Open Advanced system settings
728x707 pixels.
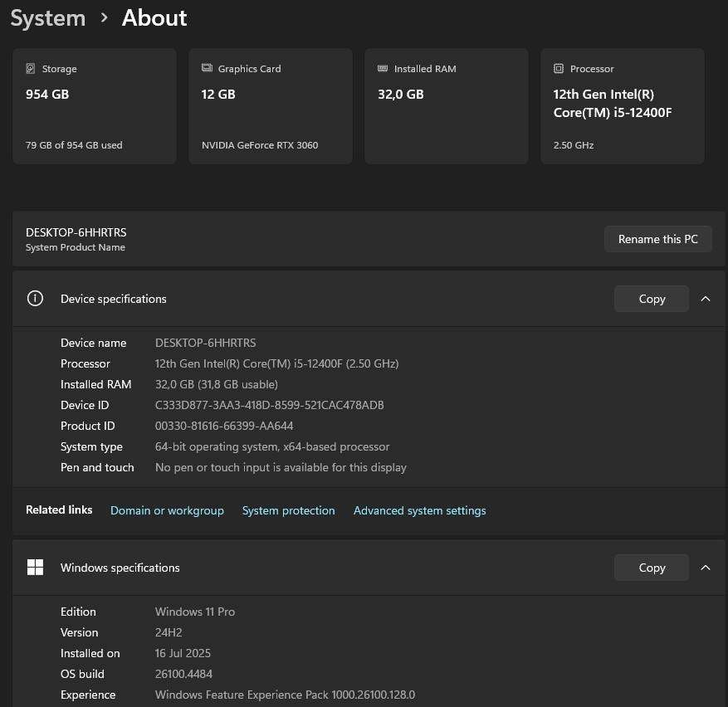(x=419, y=510)
